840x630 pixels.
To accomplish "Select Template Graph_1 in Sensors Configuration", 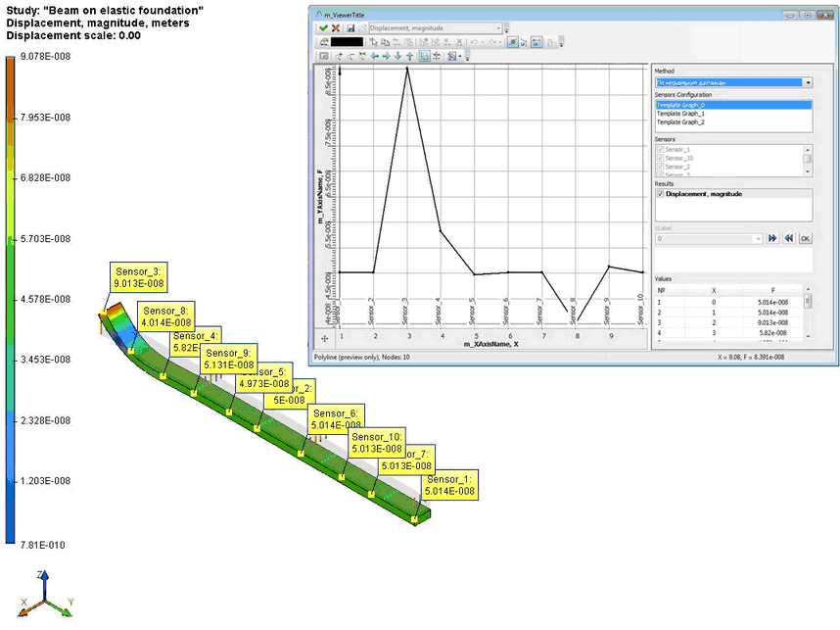I will pyautogui.click(x=680, y=114).
